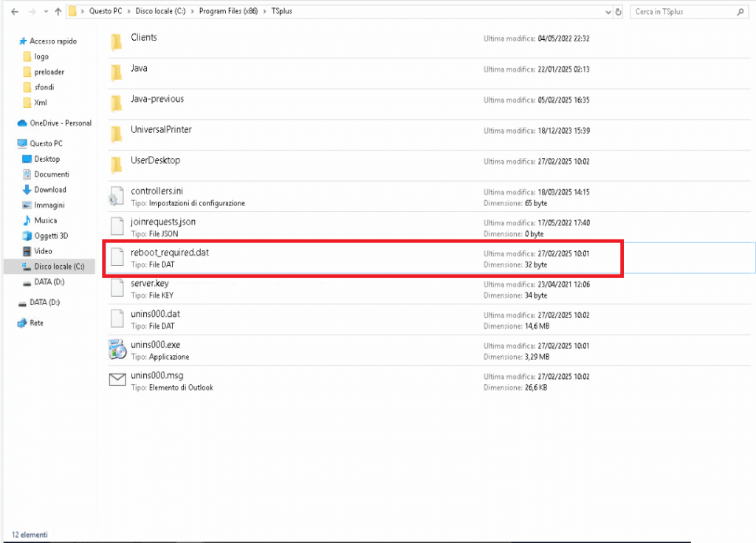Click date '23/04/2021 12:06' of server.key
Screen dimensions: 756x543
[x=563, y=284]
